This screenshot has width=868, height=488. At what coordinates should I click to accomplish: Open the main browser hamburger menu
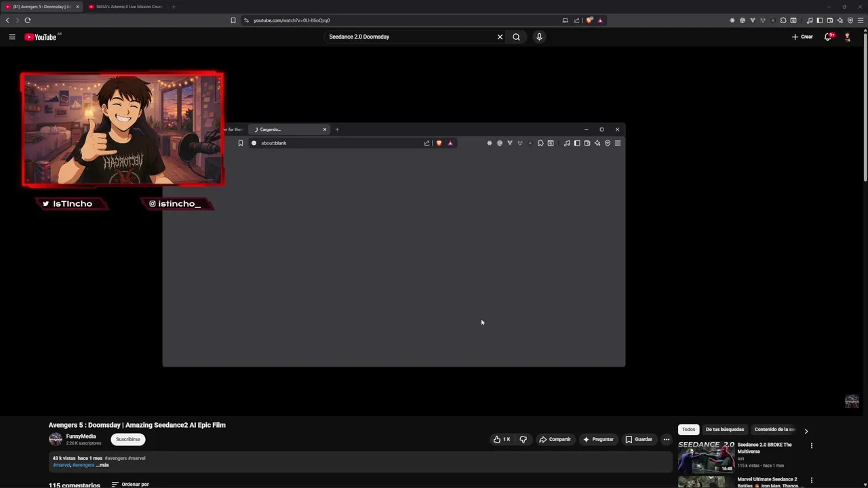(861, 20)
